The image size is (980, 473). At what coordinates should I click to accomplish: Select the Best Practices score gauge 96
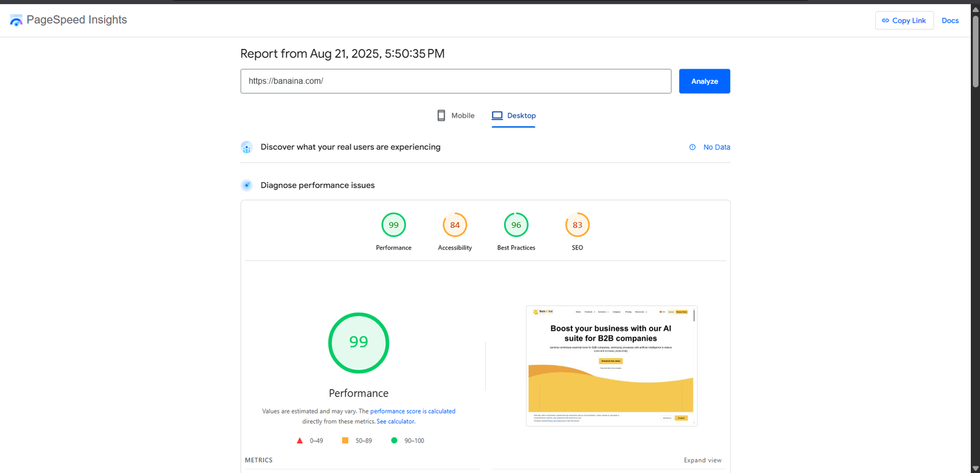[516, 225]
